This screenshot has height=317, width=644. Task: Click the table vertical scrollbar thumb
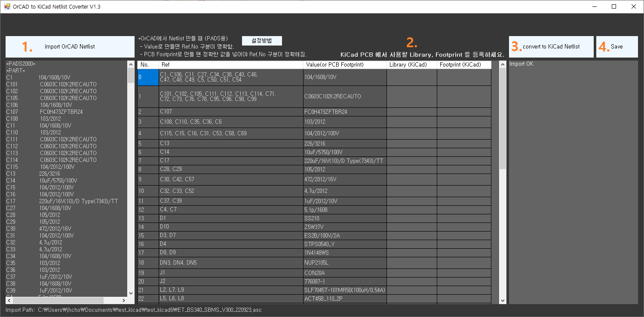click(x=503, y=118)
